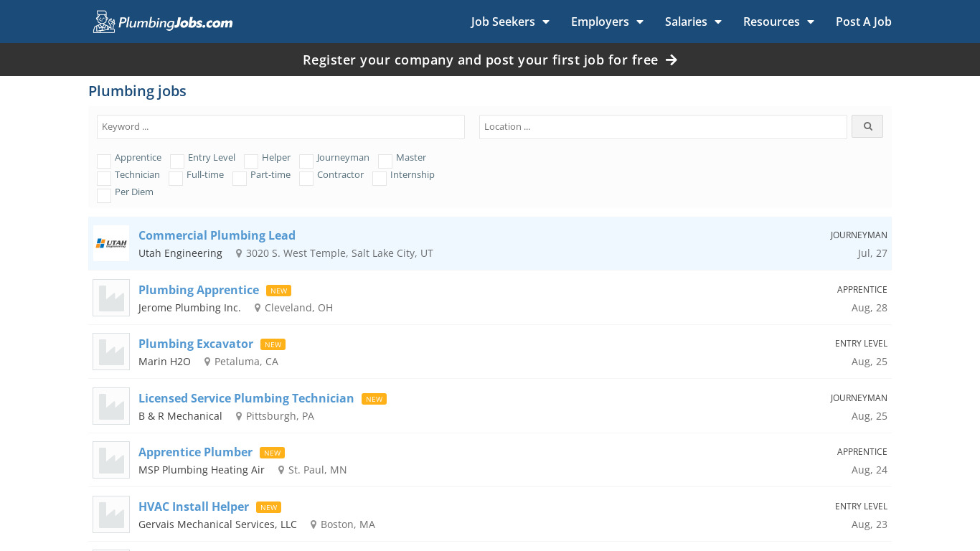Click into the Keyword search field

[281, 127]
